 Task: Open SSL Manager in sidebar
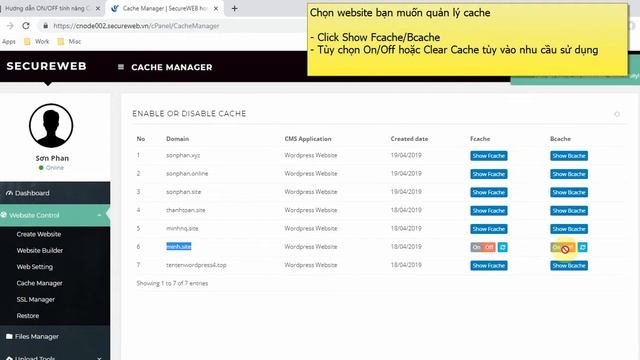[x=36, y=300]
